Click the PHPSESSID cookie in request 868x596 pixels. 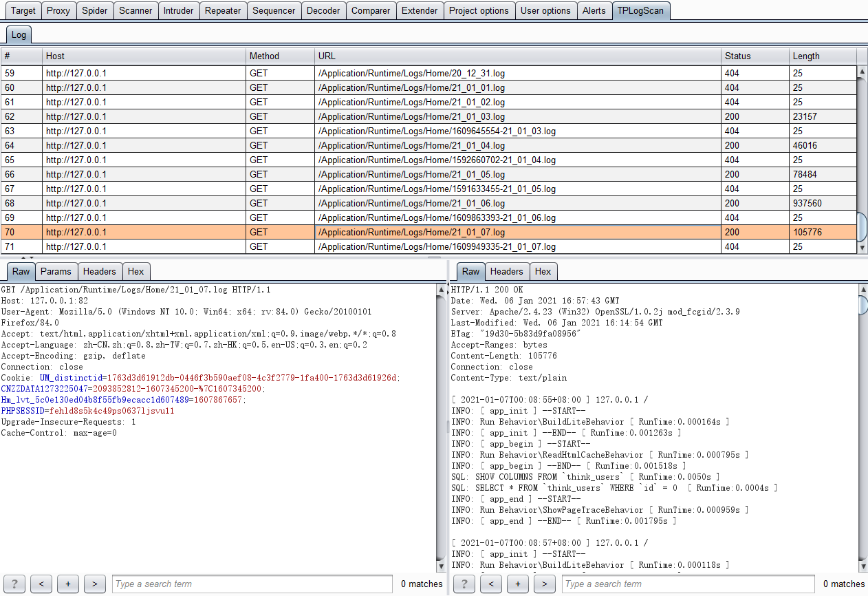tap(88, 411)
